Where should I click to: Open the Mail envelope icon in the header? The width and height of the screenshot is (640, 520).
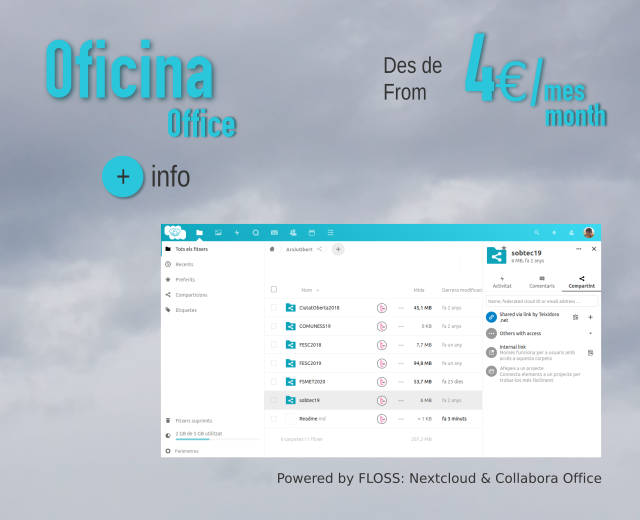[x=274, y=233]
